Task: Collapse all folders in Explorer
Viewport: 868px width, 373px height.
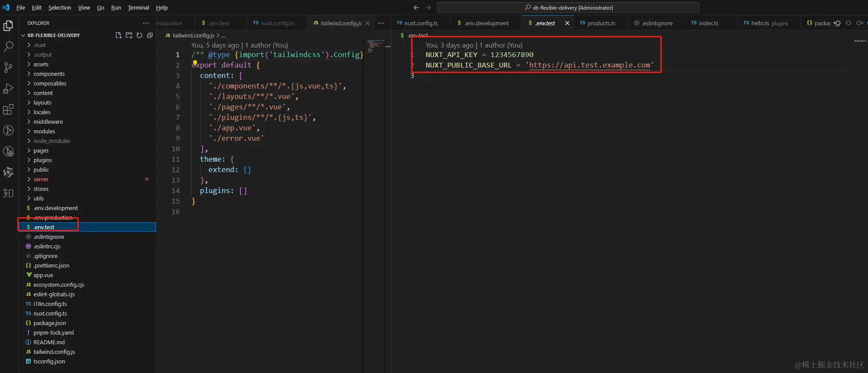Action: tap(150, 35)
